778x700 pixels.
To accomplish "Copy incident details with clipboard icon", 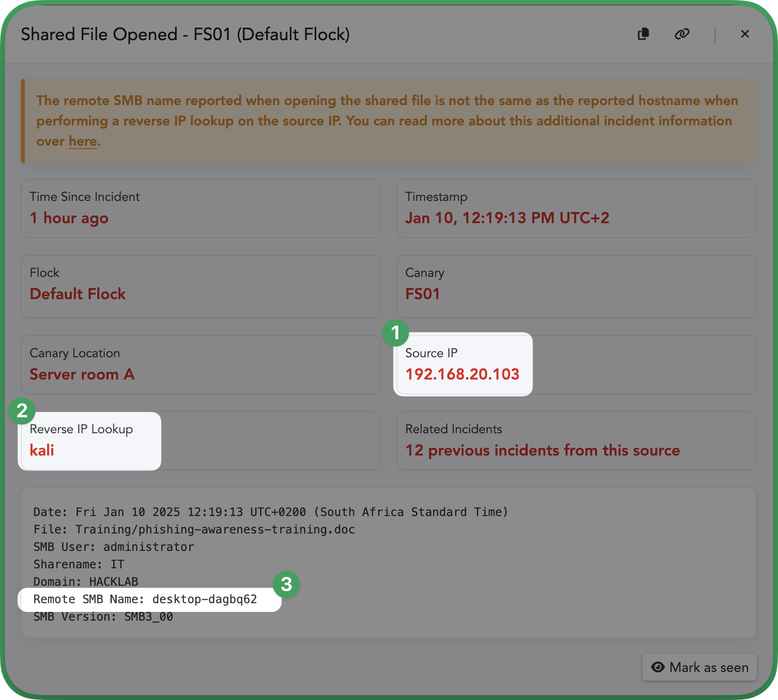I will (643, 34).
